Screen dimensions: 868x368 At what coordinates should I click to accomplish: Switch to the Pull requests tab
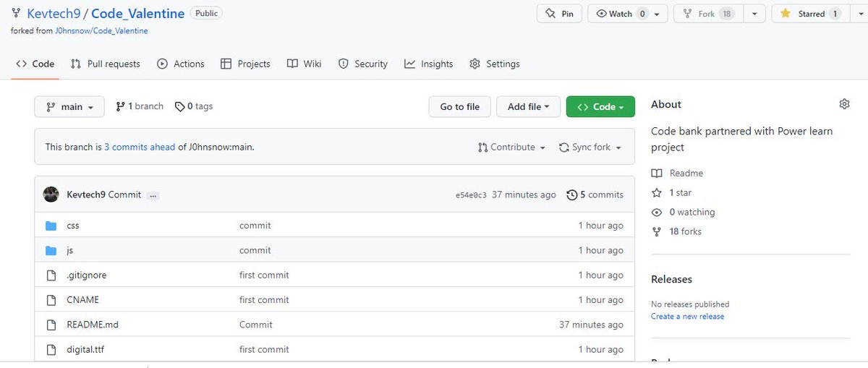(106, 64)
